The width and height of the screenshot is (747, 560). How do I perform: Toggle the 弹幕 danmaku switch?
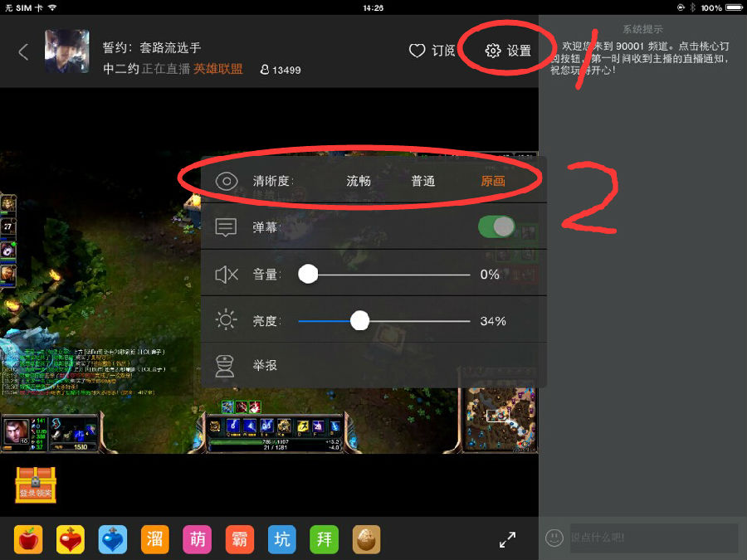[x=496, y=226]
